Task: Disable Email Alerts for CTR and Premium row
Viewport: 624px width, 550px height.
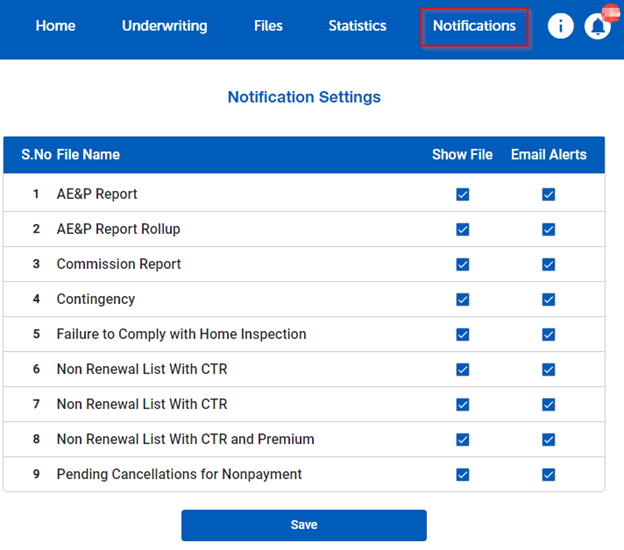Action: pyautogui.click(x=548, y=439)
